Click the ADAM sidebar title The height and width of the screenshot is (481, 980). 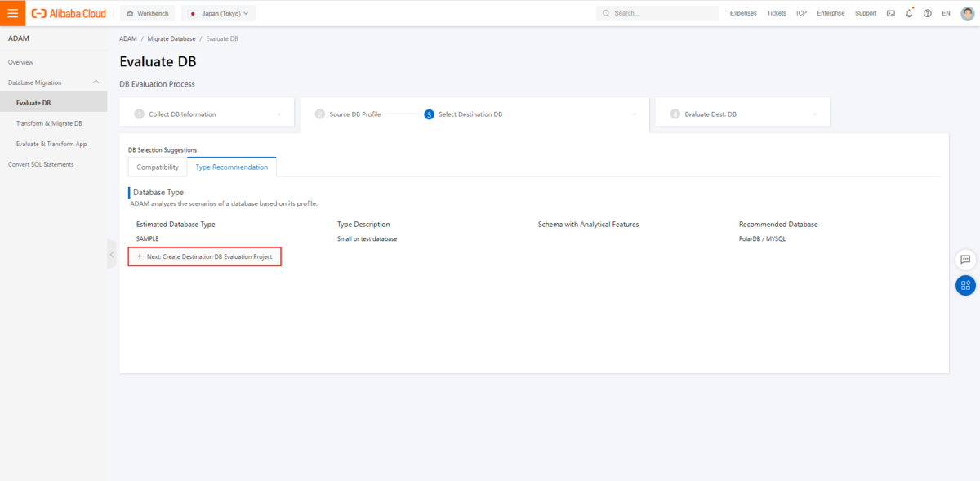[x=19, y=38]
